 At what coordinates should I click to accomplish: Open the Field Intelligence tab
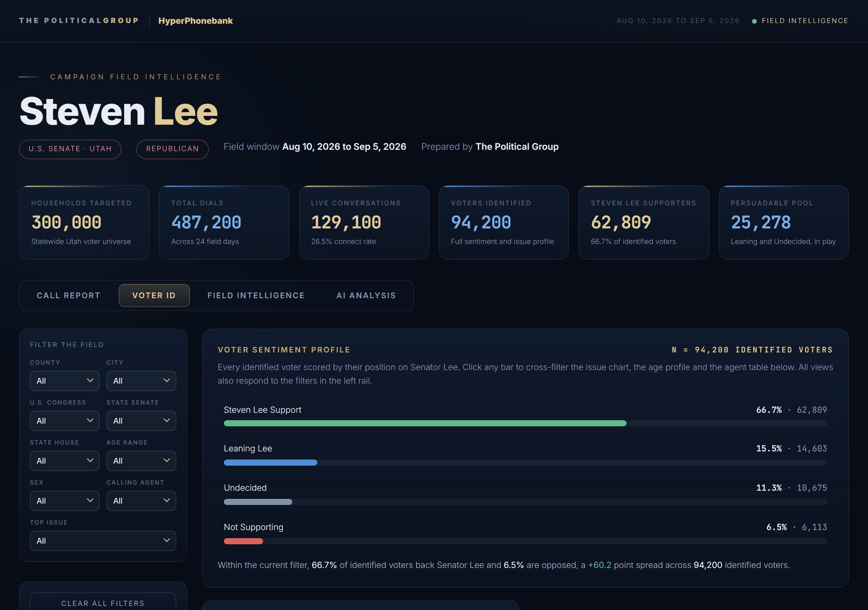(256, 296)
